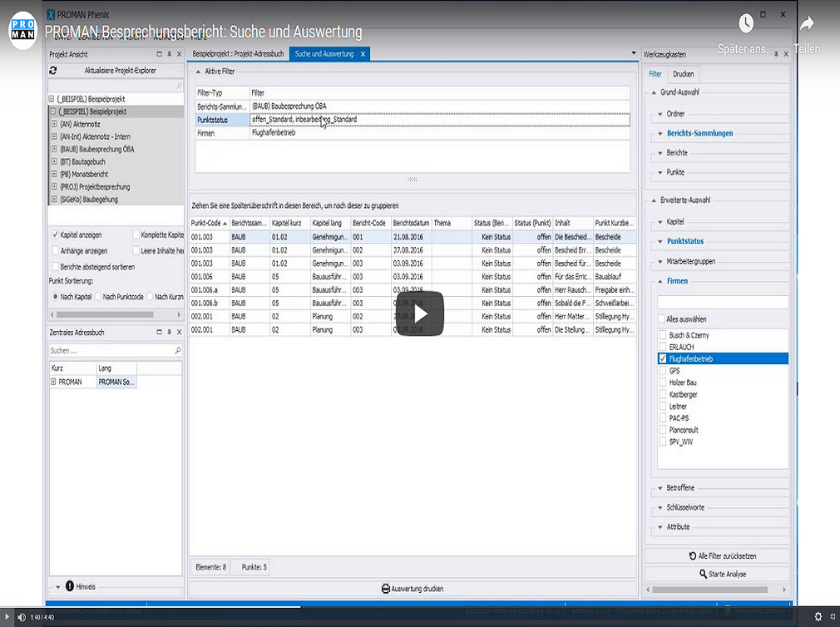The width and height of the screenshot is (840, 627).
Task: Check the Holzer Bau company
Action: 663,383
